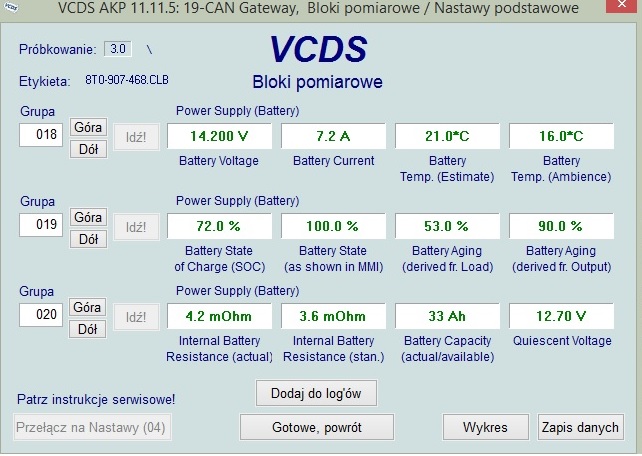Click Group 020 number input field

pyautogui.click(x=41, y=315)
